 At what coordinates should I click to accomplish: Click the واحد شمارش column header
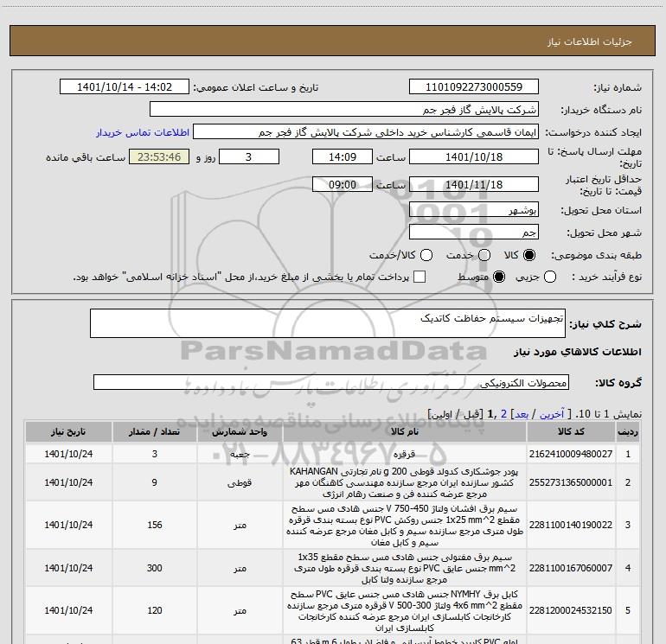(240, 431)
